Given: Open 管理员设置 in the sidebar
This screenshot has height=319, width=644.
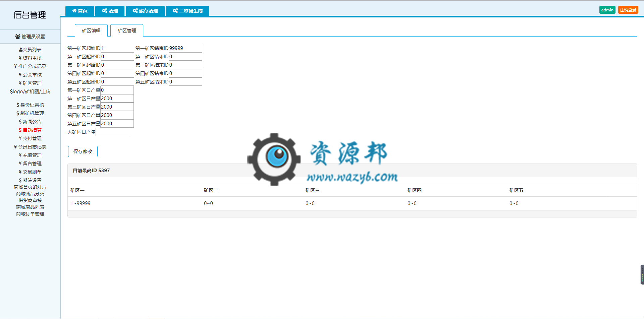Looking at the screenshot, I should (x=30, y=37).
